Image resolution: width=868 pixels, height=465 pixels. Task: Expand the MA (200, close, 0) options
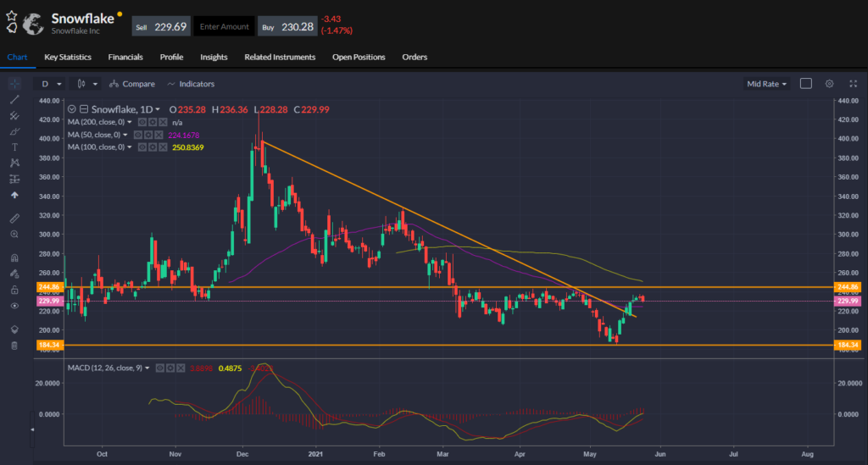130,122
